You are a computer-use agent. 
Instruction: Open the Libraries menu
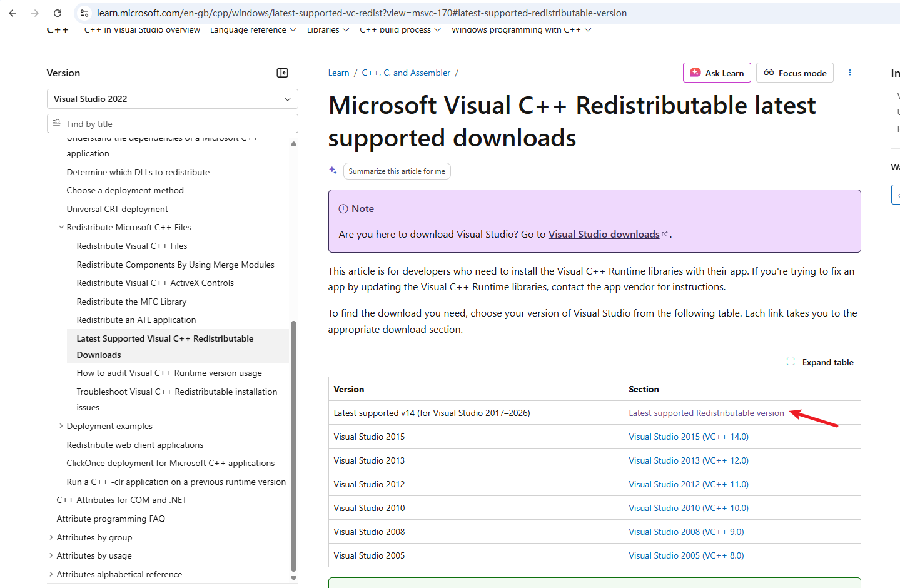[x=328, y=30]
